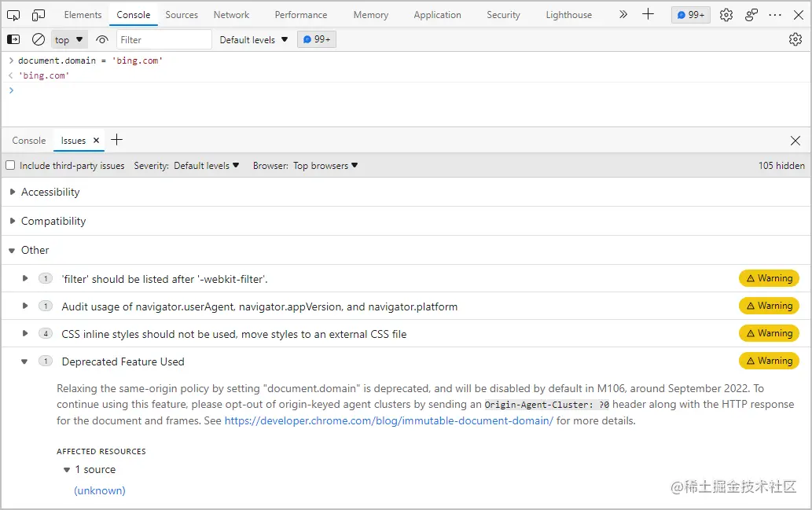Collapse the 1 source resources list

[x=67, y=470]
